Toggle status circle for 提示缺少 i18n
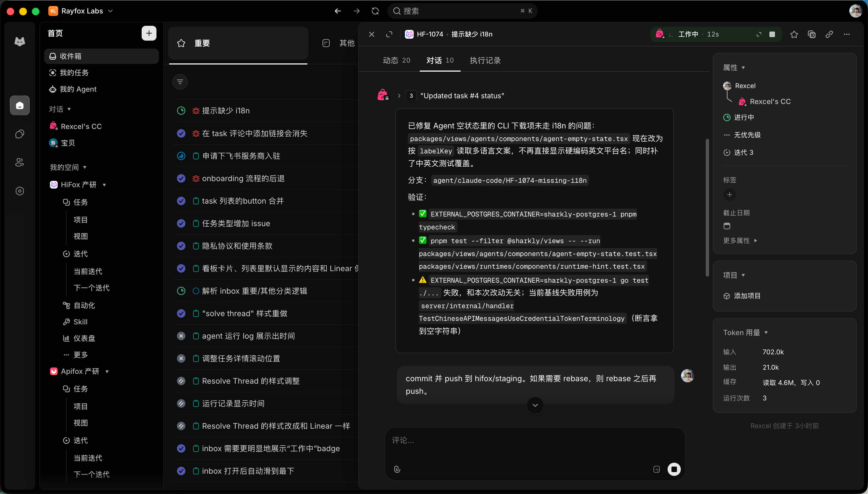 [181, 111]
